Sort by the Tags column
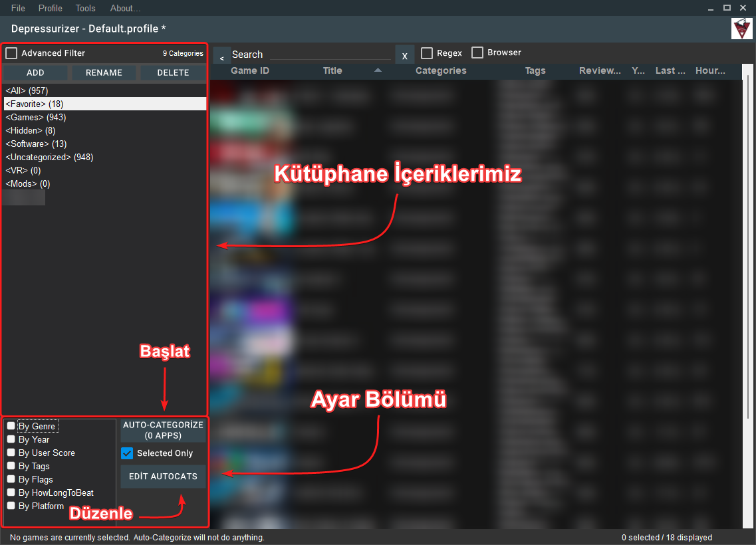Image resolution: width=756 pixels, height=545 pixels. coord(535,70)
